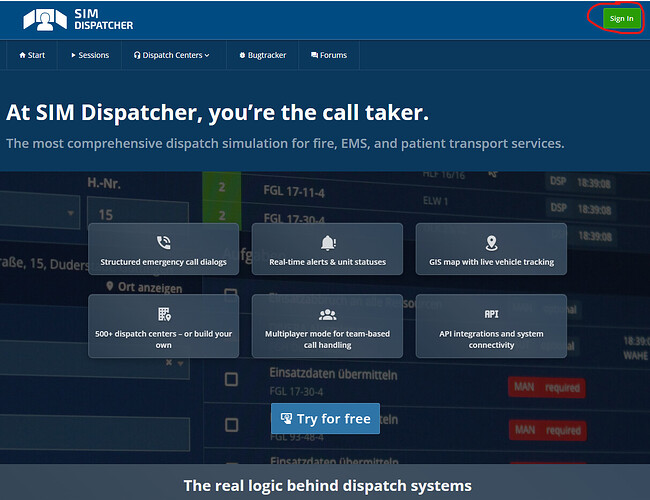Click the H.-Nr. field containing 15
The height and width of the screenshot is (500, 650).
[140, 214]
